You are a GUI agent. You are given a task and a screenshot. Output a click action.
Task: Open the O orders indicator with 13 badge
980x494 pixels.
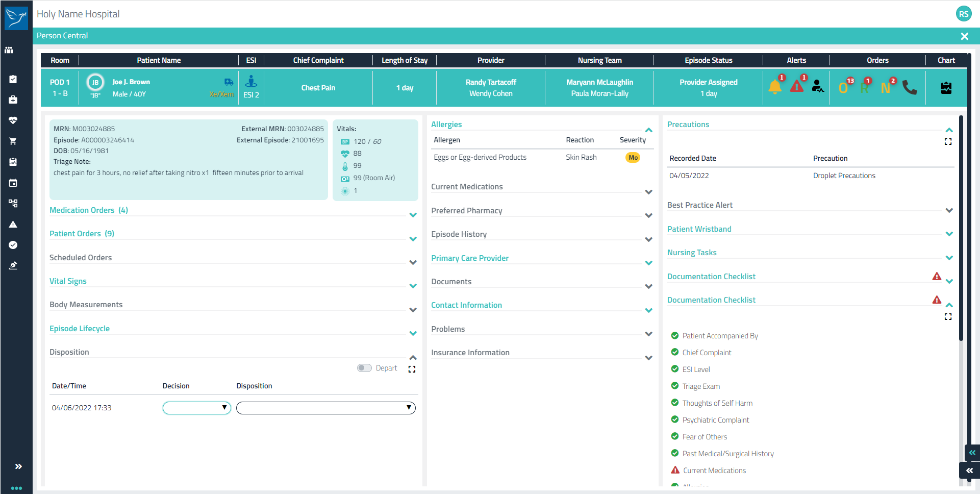844,87
